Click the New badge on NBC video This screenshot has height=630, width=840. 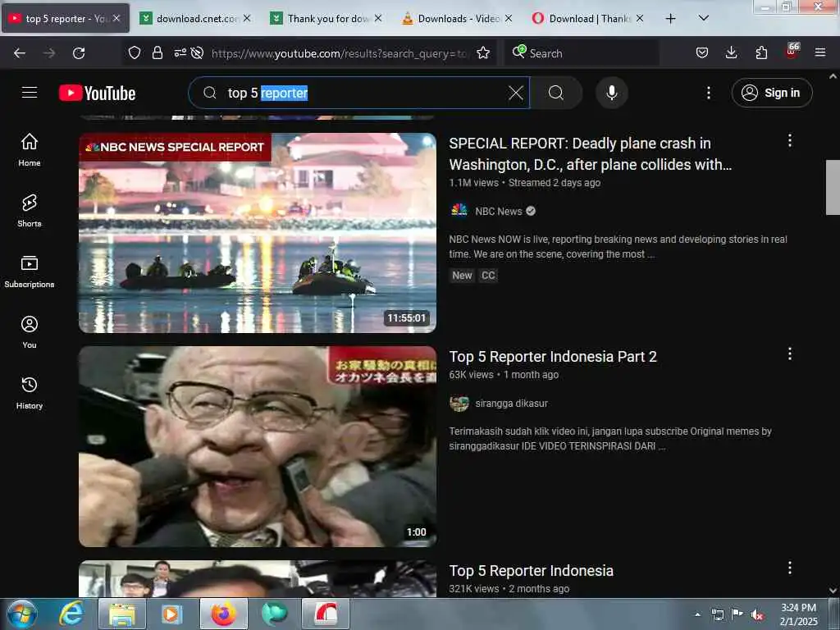point(462,276)
